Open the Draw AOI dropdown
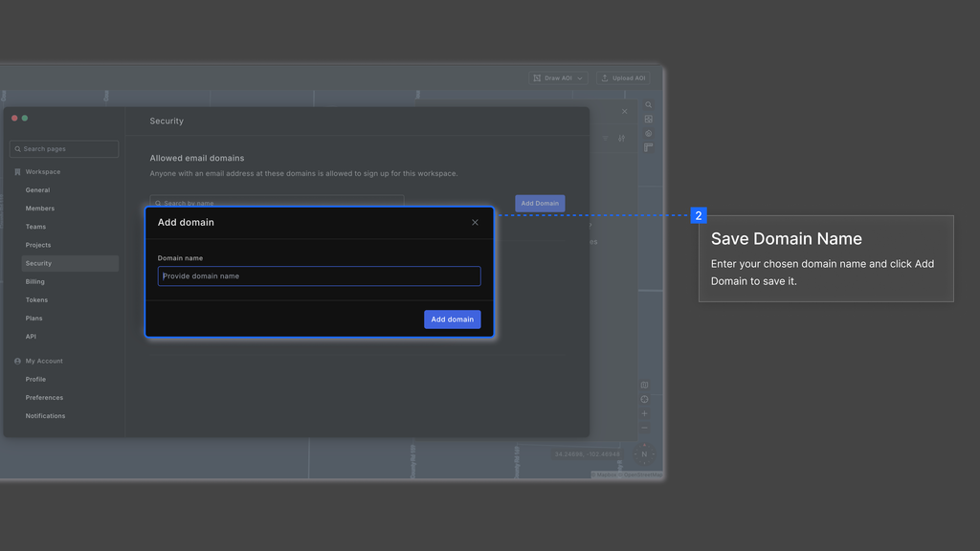 coord(558,78)
